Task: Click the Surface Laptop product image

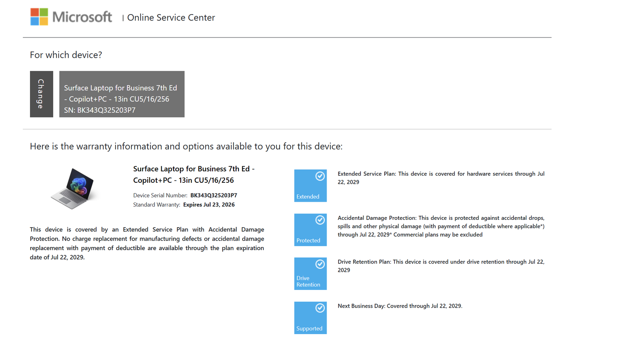Action: [73, 188]
